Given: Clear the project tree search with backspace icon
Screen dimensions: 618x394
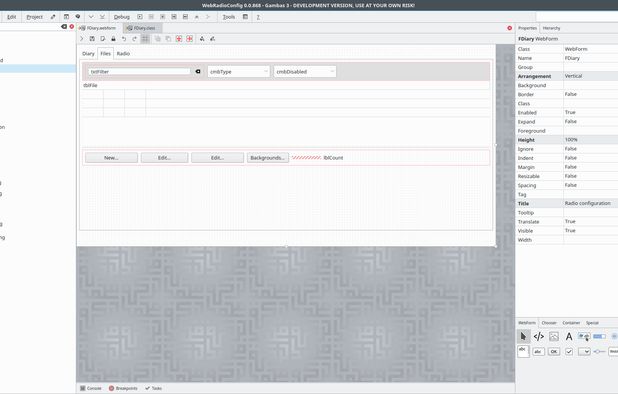Looking at the screenshot, I should point(64,26).
